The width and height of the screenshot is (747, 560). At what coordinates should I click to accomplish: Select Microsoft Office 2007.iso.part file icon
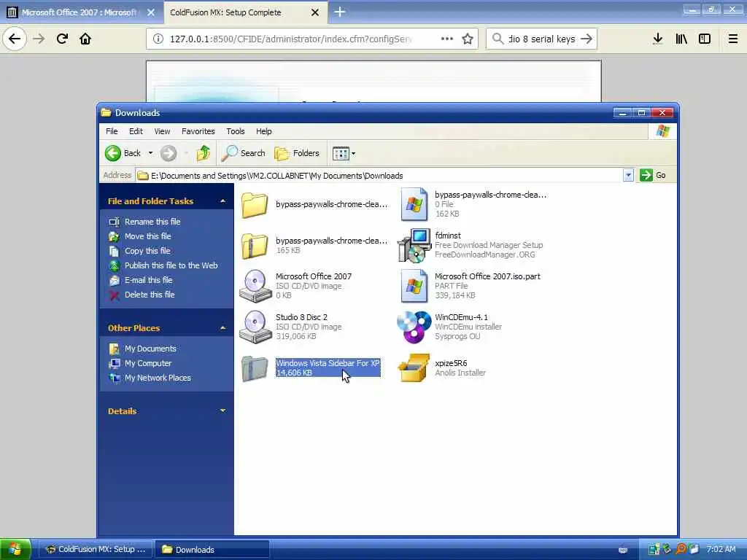coord(414,286)
